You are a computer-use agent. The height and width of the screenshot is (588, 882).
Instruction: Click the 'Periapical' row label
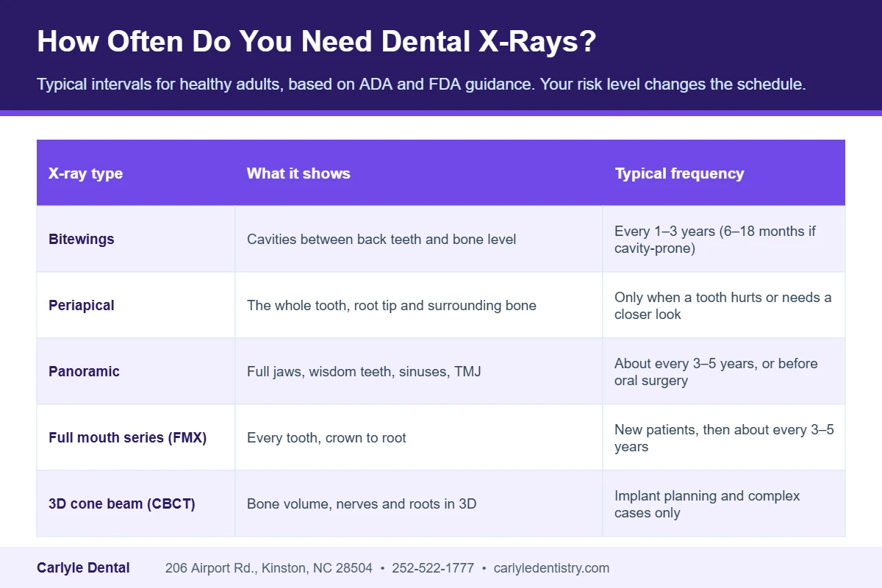[x=82, y=305]
